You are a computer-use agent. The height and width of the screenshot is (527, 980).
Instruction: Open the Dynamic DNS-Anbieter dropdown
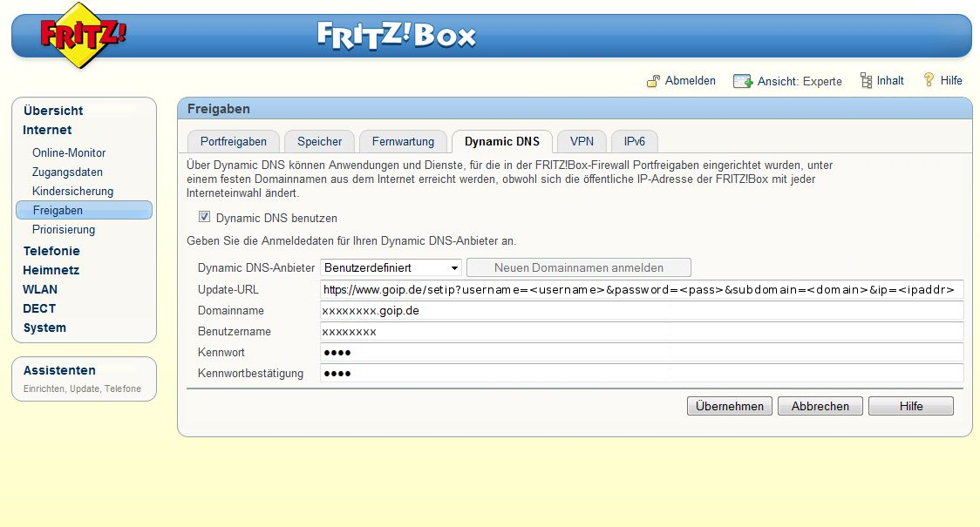(x=391, y=267)
